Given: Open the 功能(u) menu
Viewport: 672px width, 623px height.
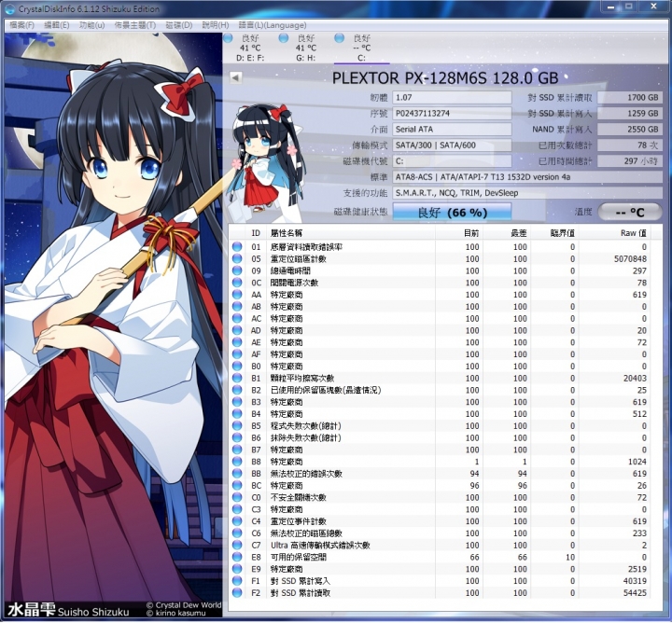Looking at the screenshot, I should coord(91,25).
